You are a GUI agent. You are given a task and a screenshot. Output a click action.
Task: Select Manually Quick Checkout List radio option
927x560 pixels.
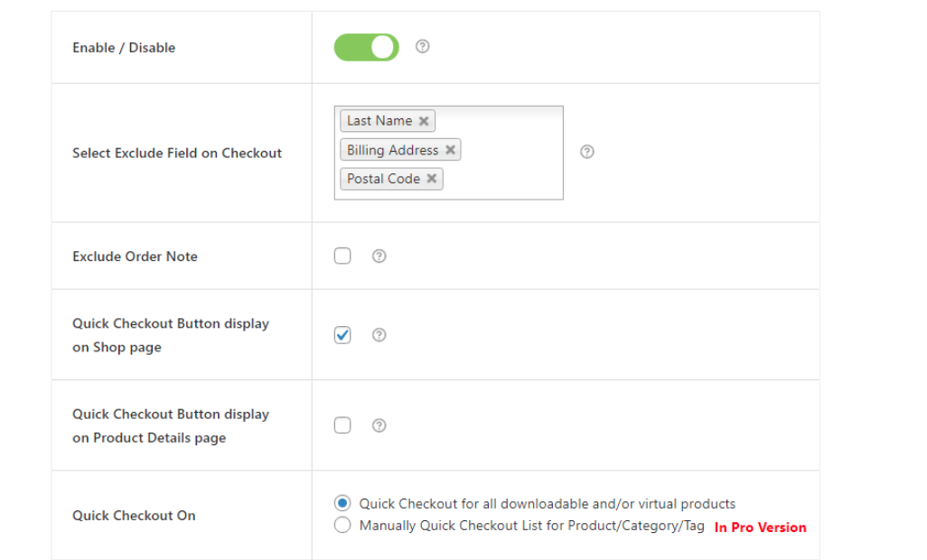342,526
